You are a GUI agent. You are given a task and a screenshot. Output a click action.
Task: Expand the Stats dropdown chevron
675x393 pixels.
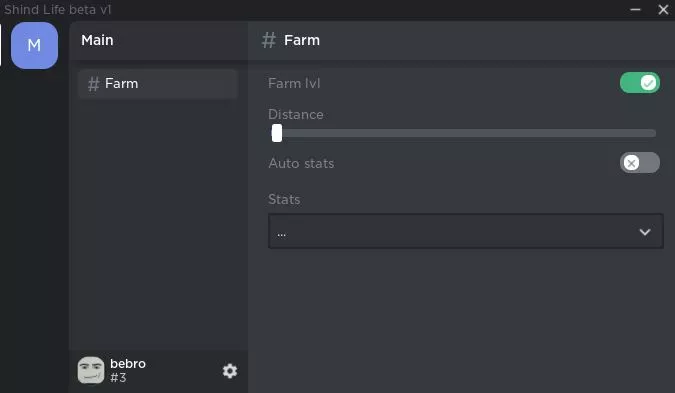pos(645,232)
